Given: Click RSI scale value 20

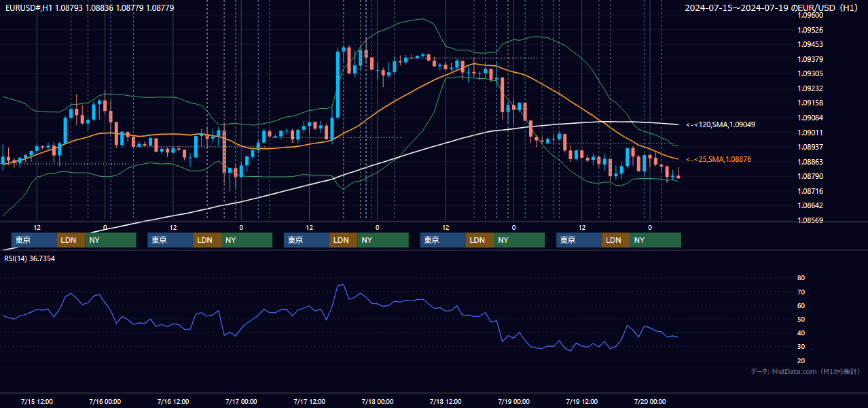Looking at the screenshot, I should tap(801, 360).
